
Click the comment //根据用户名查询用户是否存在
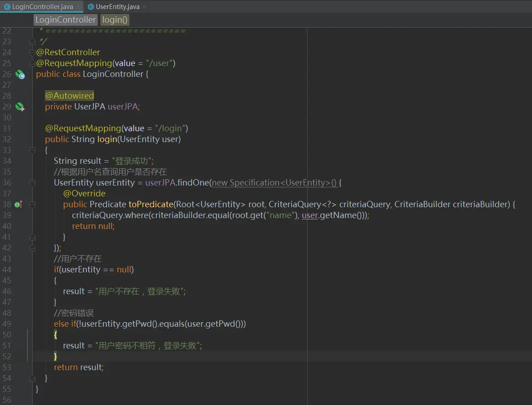point(110,172)
